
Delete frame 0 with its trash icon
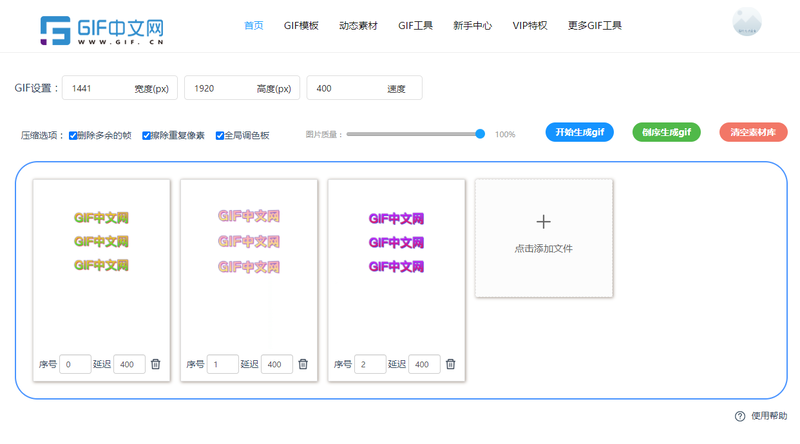coord(156,364)
